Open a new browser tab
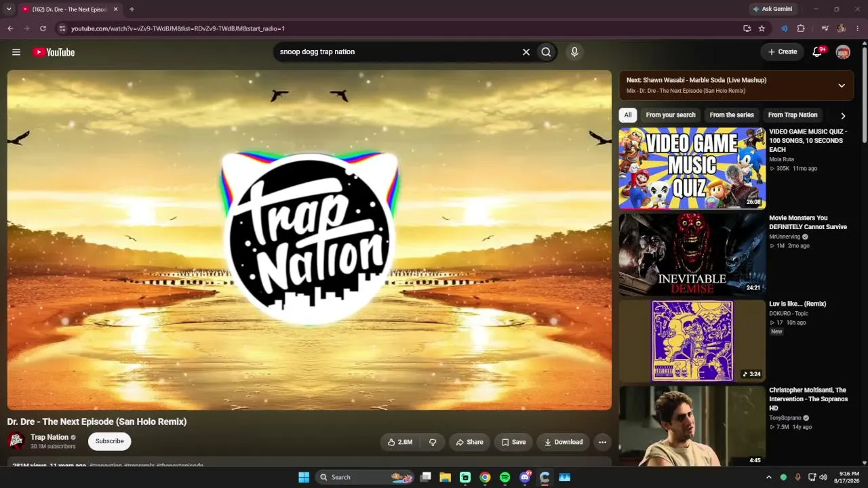This screenshot has height=488, width=868. pos(132,9)
